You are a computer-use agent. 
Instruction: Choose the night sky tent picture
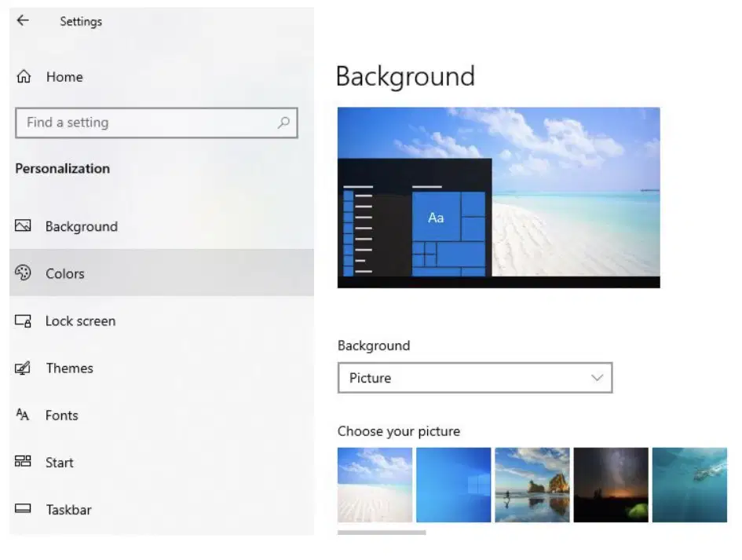[611, 485]
